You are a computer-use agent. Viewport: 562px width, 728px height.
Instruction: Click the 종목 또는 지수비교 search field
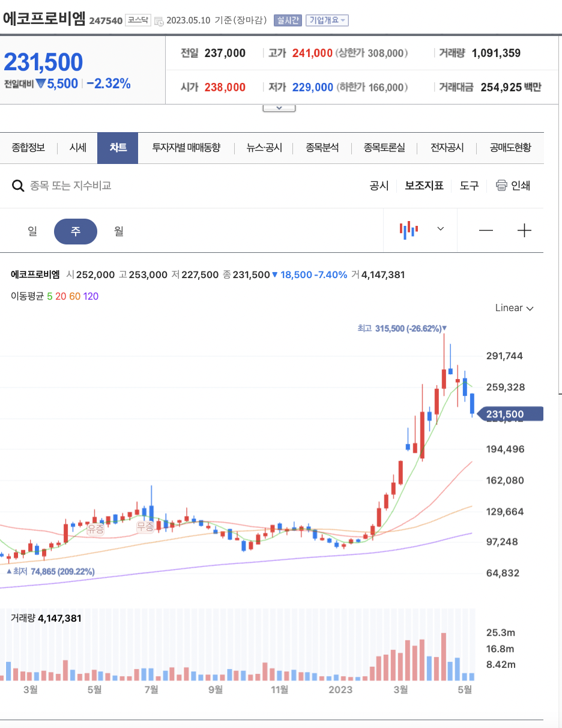coord(71,186)
